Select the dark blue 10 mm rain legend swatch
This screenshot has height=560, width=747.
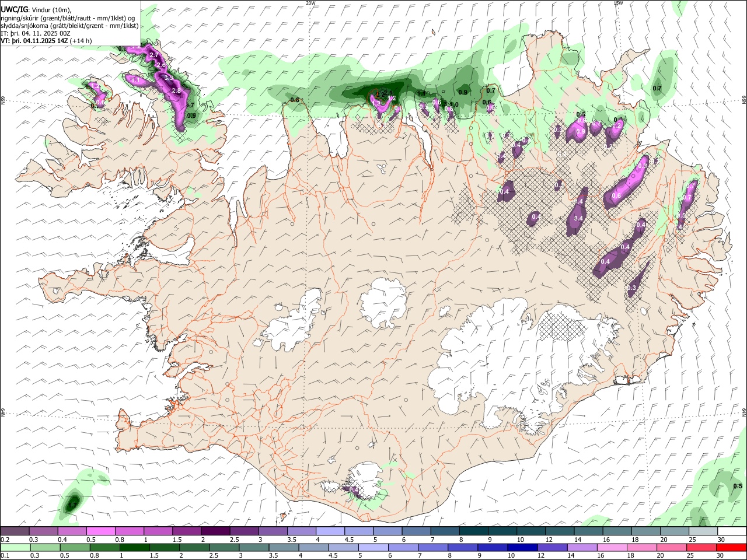pos(522,547)
